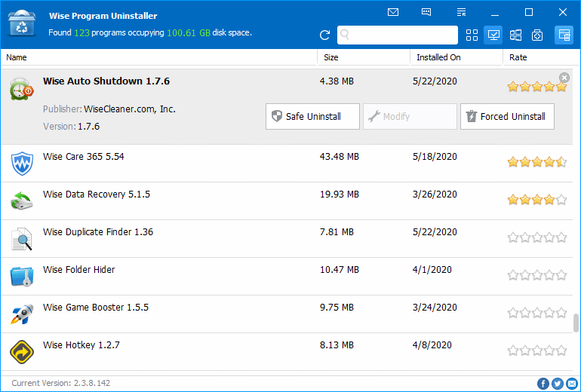
Task: Rate Wise Duplicate Finder using stars
Action: [x=537, y=237]
